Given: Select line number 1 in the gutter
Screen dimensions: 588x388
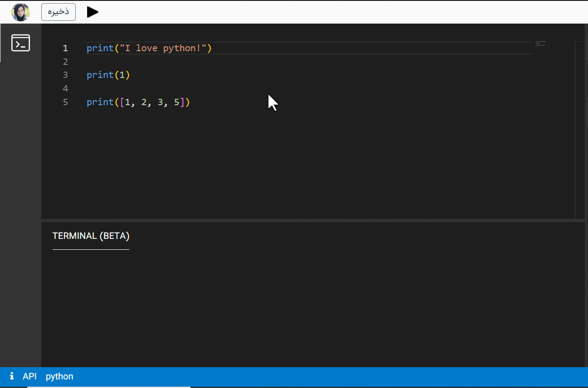Looking at the screenshot, I should [65, 48].
